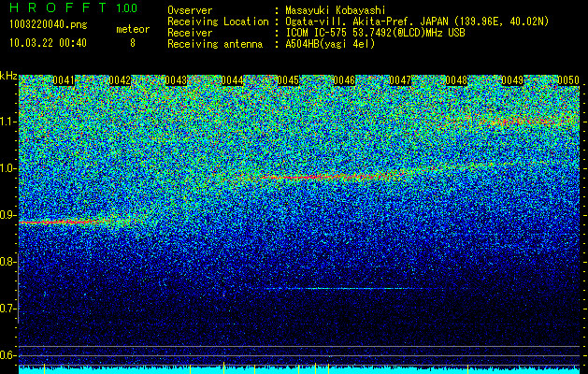Image resolution: width=588 pixels, height=374 pixels.
Task: Click the 0.6 frequency axis label
Action: pyautogui.click(x=7, y=355)
